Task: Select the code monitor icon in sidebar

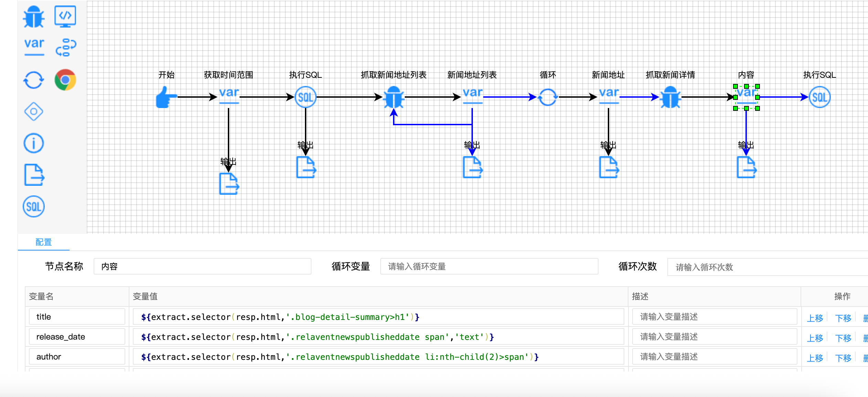Action: [x=65, y=16]
